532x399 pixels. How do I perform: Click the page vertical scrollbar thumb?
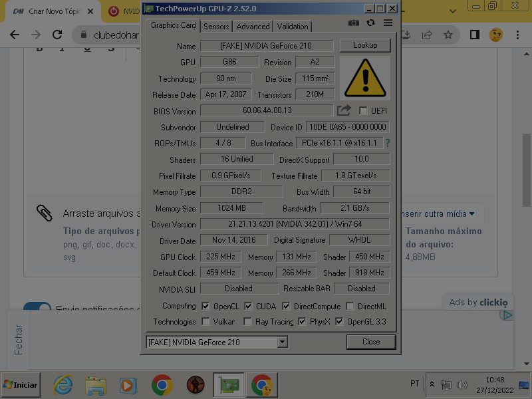pos(526,170)
